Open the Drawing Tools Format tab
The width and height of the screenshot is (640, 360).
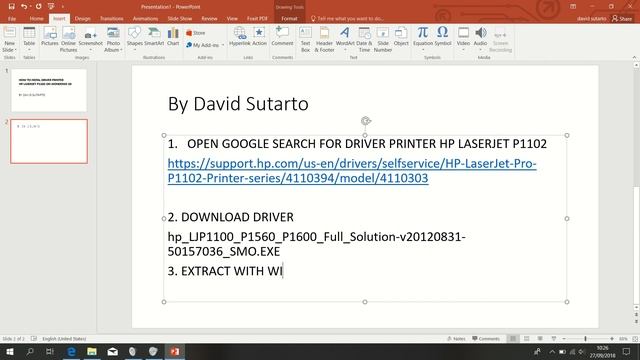(289, 19)
